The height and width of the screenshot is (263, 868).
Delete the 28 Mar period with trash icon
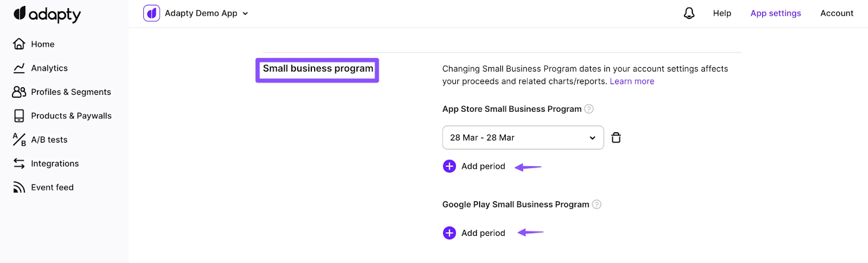pos(616,138)
